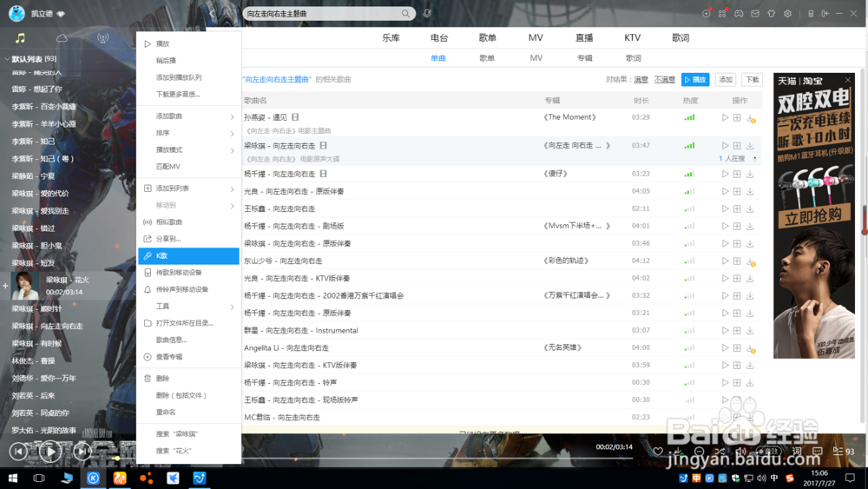This screenshot has width=868, height=489.
Task: Toggle desktop lyrics with 词 button
Action: tap(797, 452)
